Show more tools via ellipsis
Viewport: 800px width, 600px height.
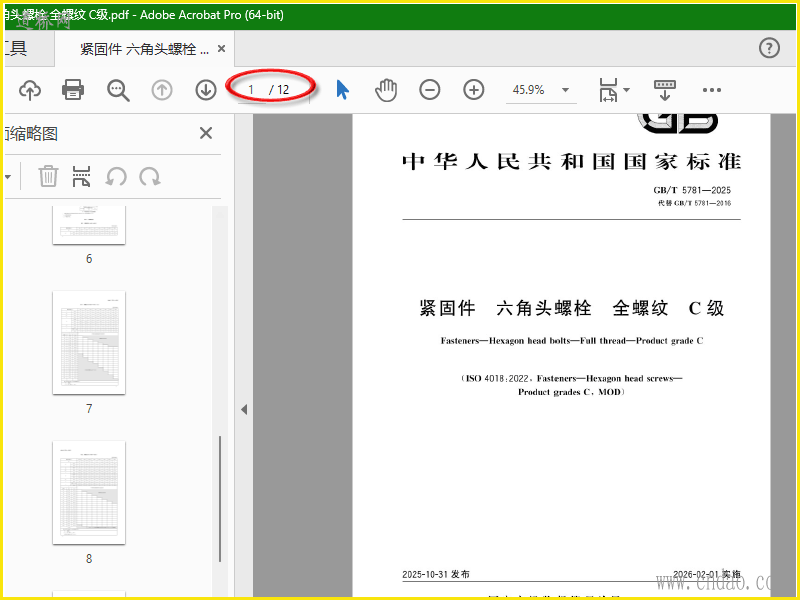pyautogui.click(x=712, y=90)
